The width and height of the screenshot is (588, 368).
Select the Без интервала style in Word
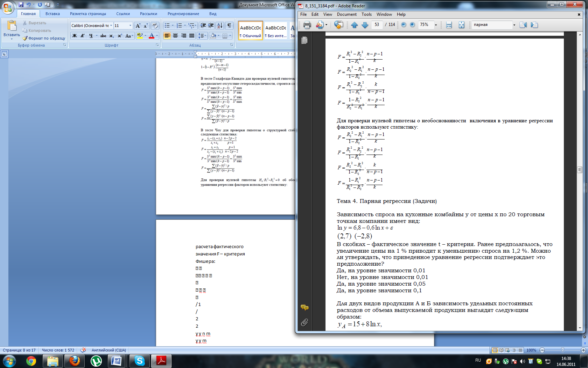[x=275, y=31]
